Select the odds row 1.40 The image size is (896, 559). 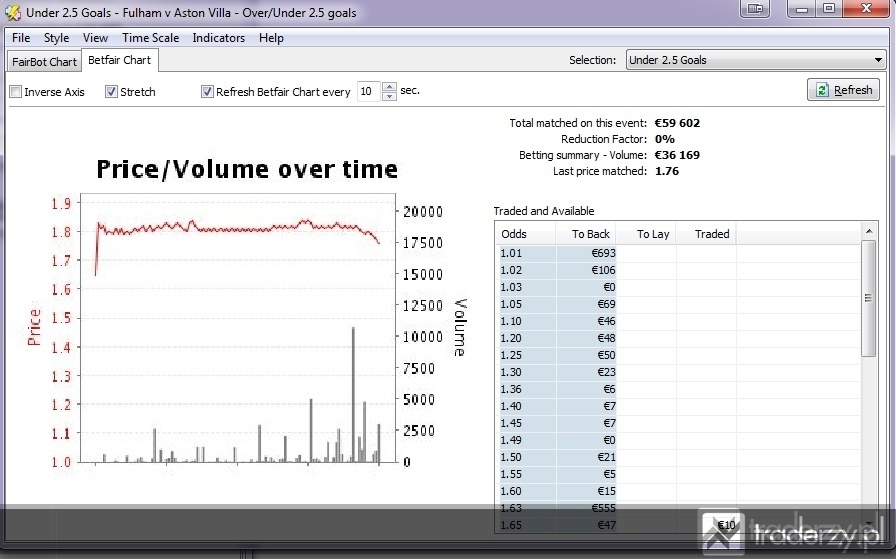678,406
